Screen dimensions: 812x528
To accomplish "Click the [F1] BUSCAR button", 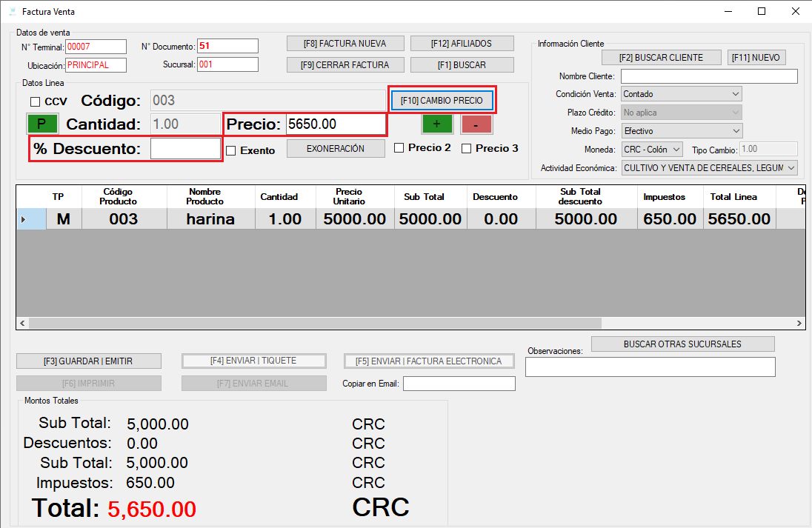I will tap(462, 64).
